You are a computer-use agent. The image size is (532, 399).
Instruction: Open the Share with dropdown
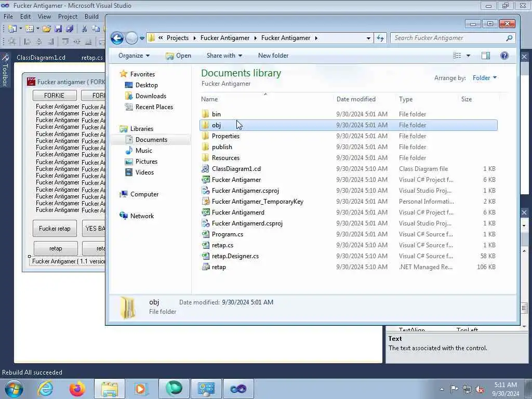(x=224, y=56)
